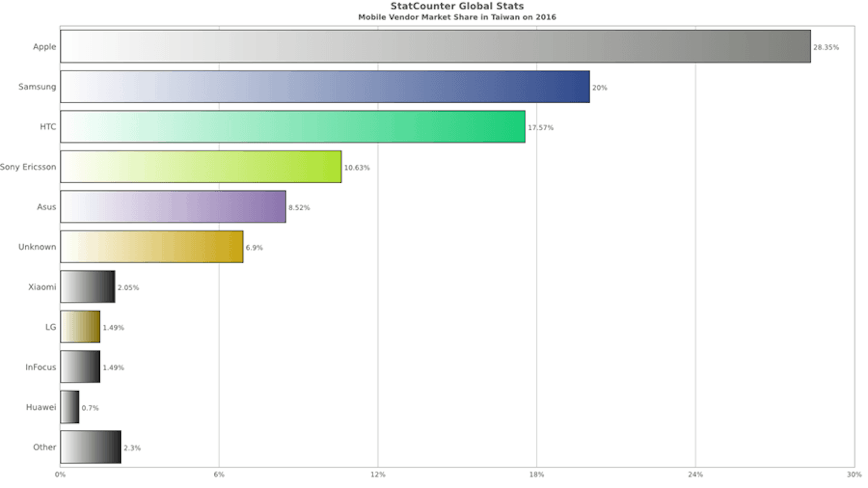Image resolution: width=868 pixels, height=488 pixels.
Task: Click the small Huawei bar
Action: pos(70,407)
